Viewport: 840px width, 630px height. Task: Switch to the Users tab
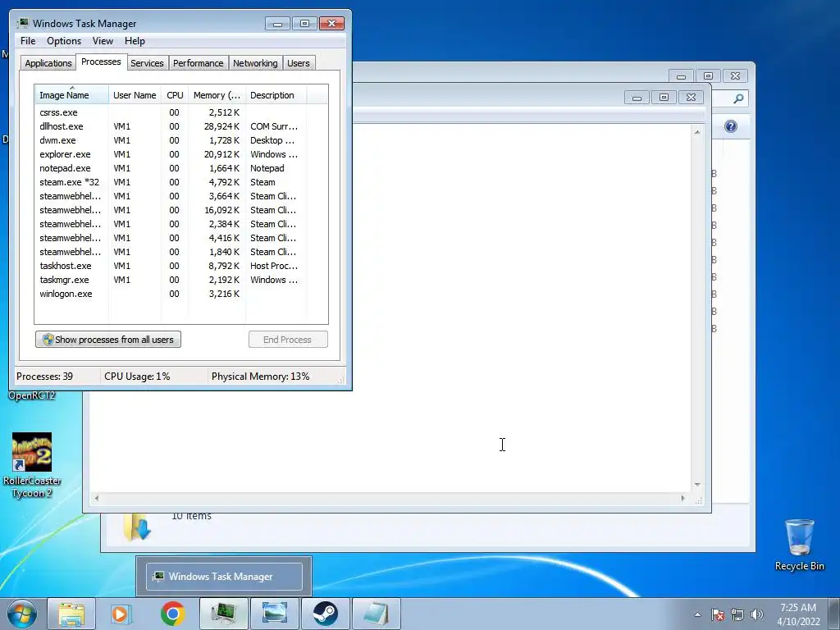tap(298, 63)
